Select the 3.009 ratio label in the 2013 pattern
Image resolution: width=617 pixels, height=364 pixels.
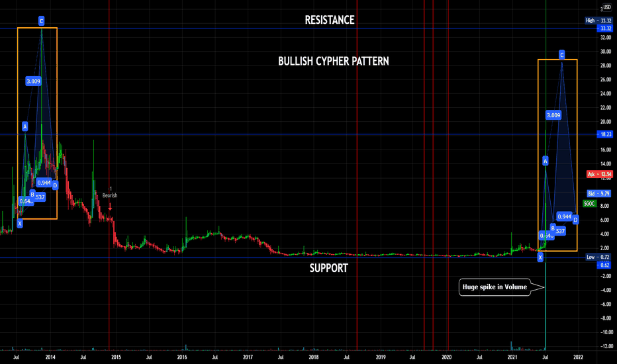pyautogui.click(x=33, y=81)
